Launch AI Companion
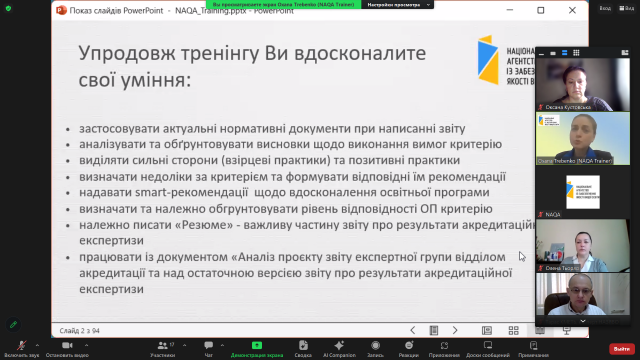Screen dimensions: 640x360 pos(339,349)
